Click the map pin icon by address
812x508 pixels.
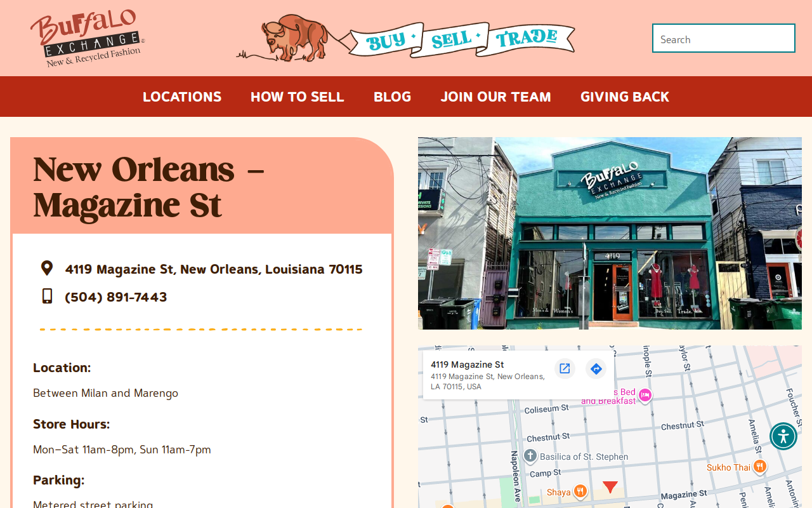click(47, 268)
